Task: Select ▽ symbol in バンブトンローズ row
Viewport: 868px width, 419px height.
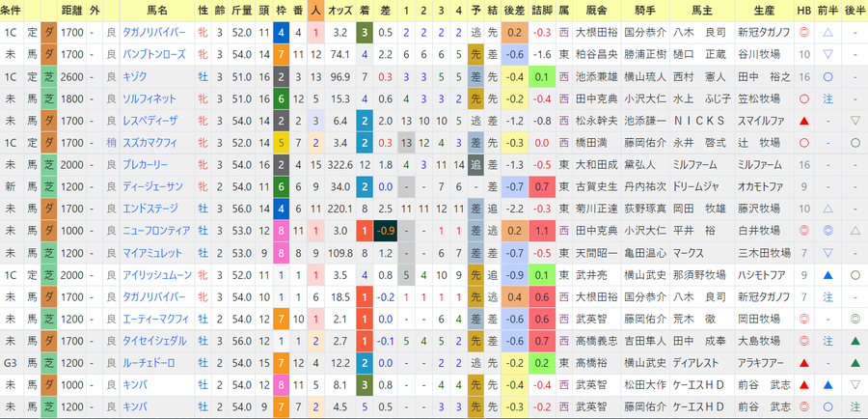Action: coord(828,54)
